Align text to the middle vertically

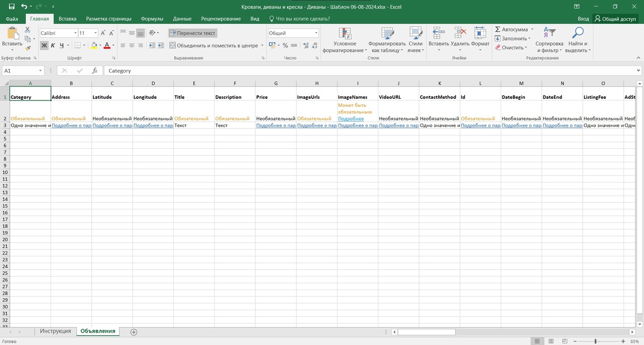click(131, 33)
